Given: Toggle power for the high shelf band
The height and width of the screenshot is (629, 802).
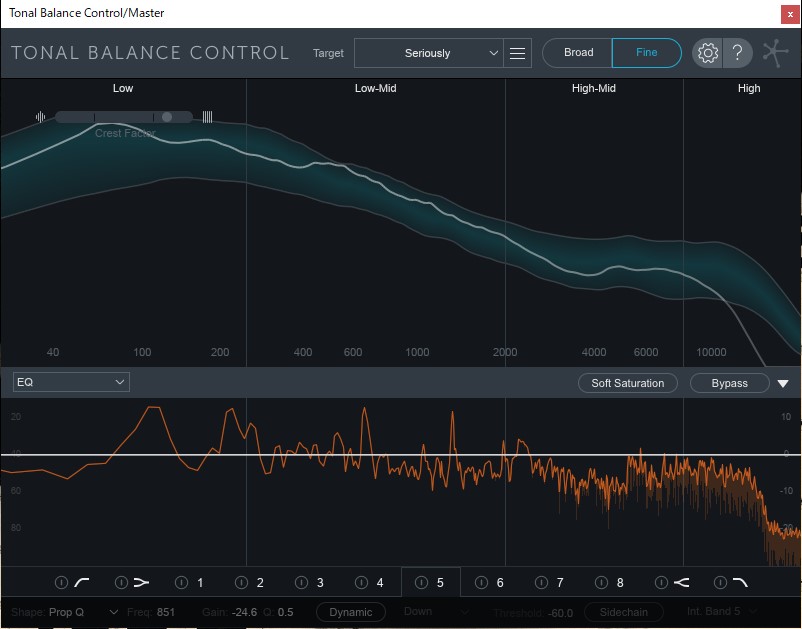Looking at the screenshot, I should click(x=661, y=582).
